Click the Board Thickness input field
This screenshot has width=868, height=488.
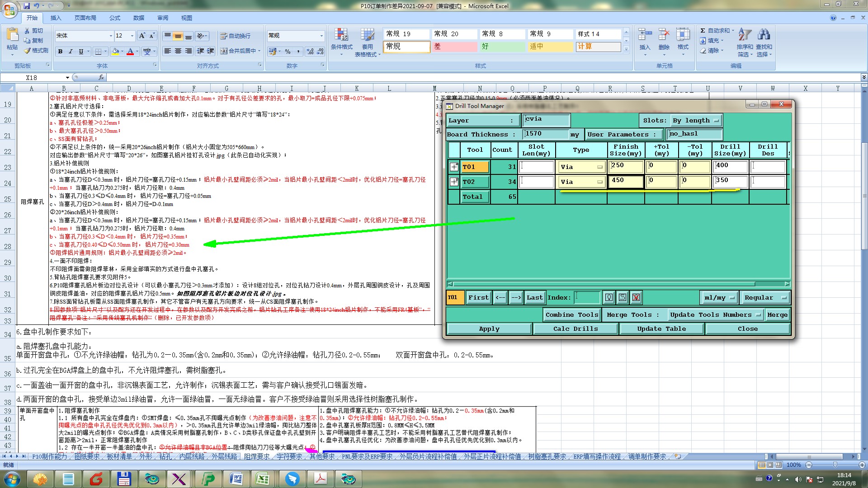pos(545,134)
